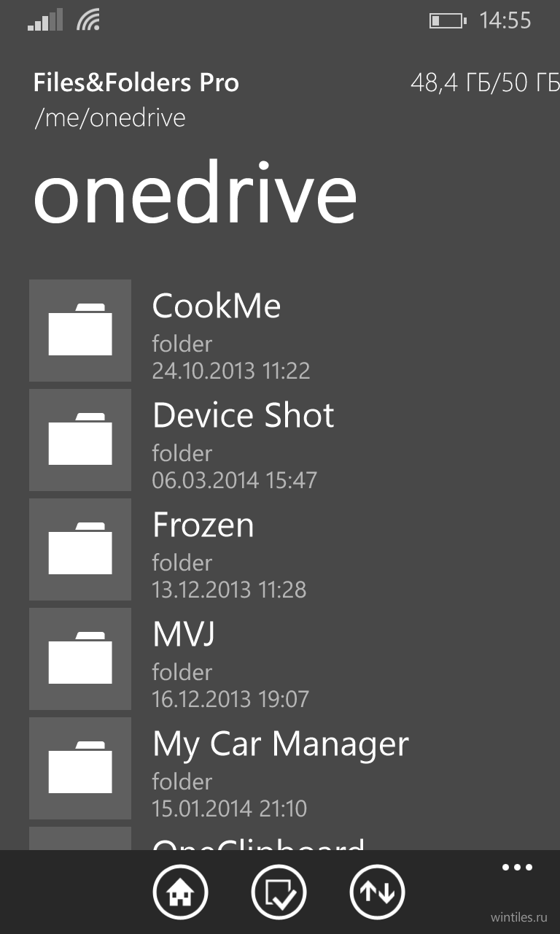The width and height of the screenshot is (560, 934).
Task: Tap the battery indicator in status bar
Action: 447,20
